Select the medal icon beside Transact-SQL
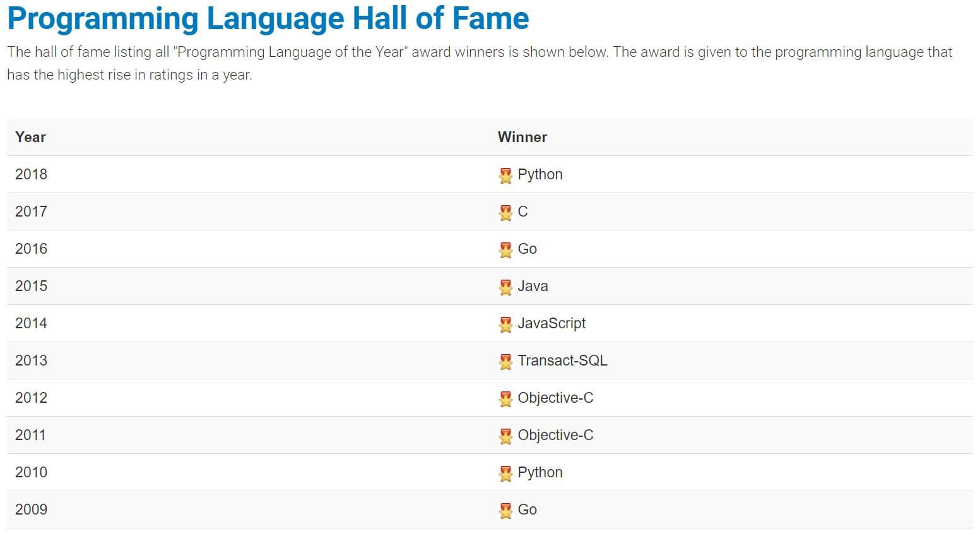This screenshot has height=536, width=980. pyautogui.click(x=505, y=362)
